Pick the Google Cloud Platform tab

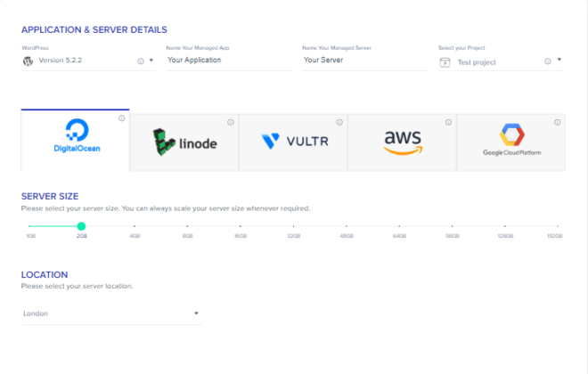pyautogui.click(x=511, y=142)
